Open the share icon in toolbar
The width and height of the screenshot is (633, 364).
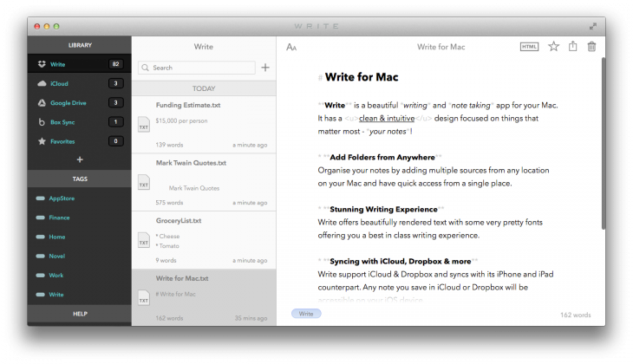(x=572, y=47)
